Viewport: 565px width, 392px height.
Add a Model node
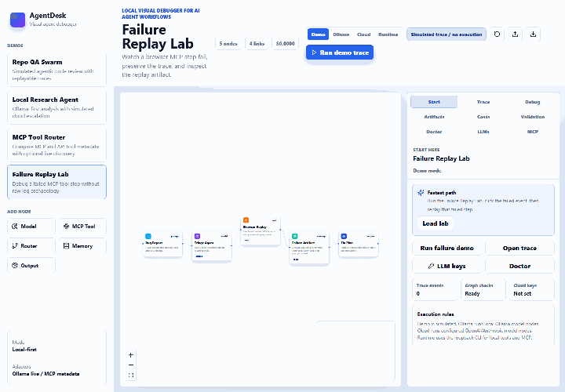pyautogui.click(x=31, y=227)
